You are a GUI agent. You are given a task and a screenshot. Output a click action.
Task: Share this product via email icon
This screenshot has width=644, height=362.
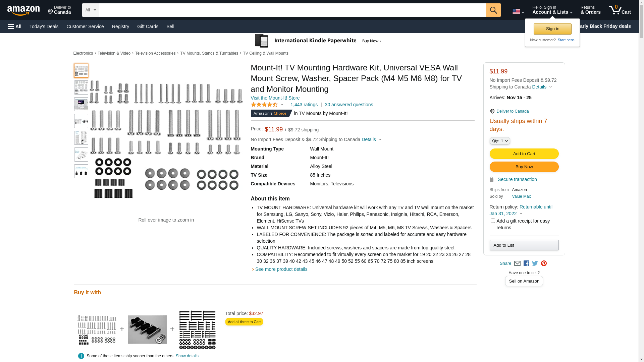(x=517, y=263)
